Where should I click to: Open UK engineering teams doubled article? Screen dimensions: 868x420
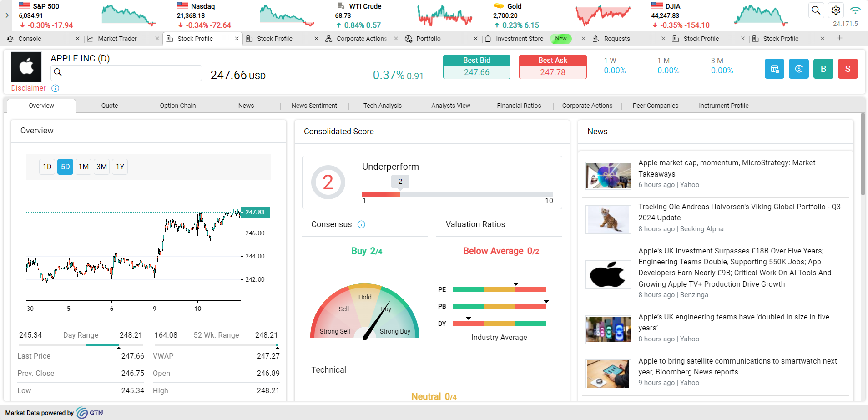click(x=734, y=322)
